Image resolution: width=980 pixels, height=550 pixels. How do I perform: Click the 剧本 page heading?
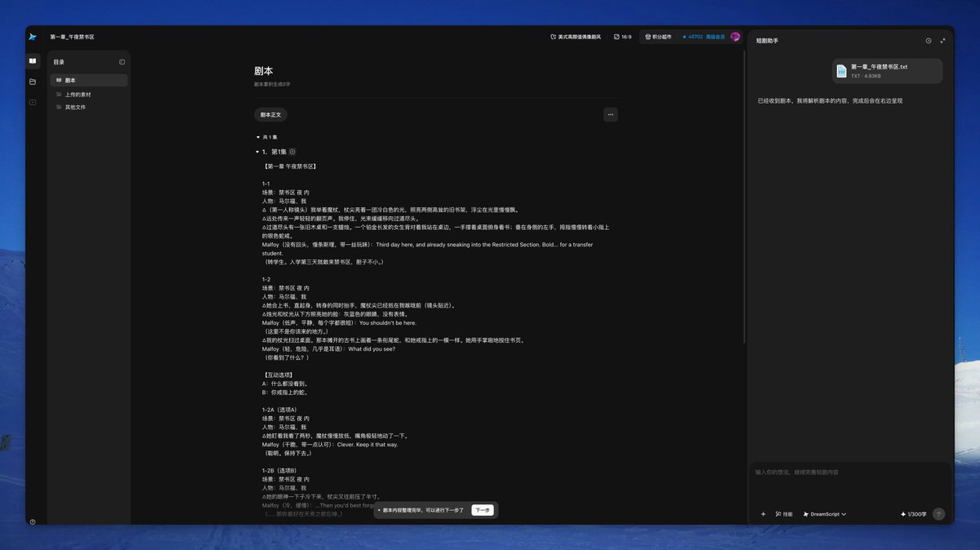coord(264,71)
